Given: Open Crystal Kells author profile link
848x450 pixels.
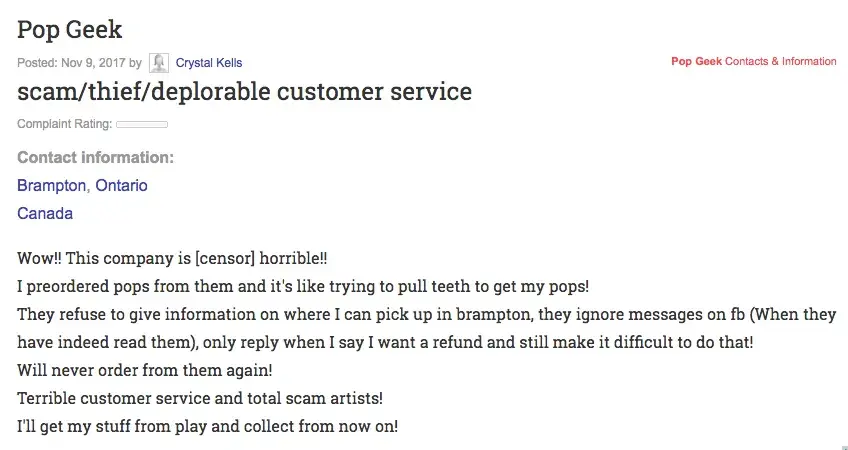Looking at the screenshot, I should [x=209, y=63].
